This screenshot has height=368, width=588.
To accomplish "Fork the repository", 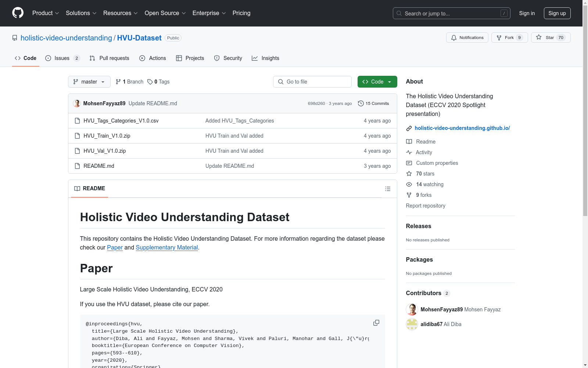I will [x=509, y=38].
